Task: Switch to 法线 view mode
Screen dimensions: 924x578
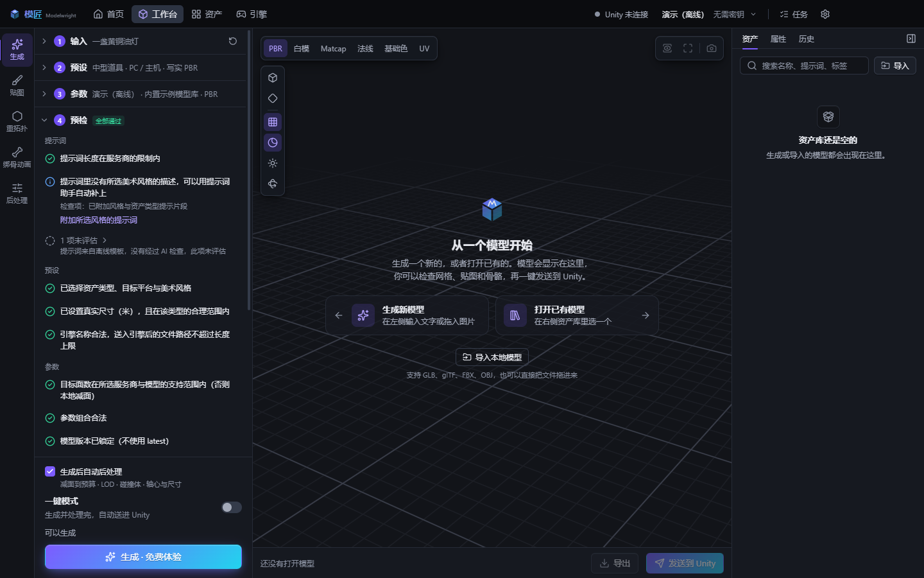Action: coord(365,49)
